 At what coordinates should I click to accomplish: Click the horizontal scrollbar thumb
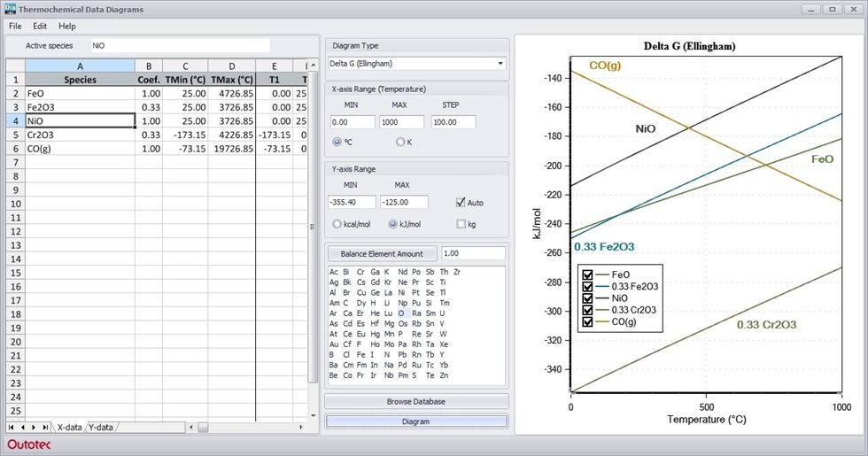click(203, 427)
